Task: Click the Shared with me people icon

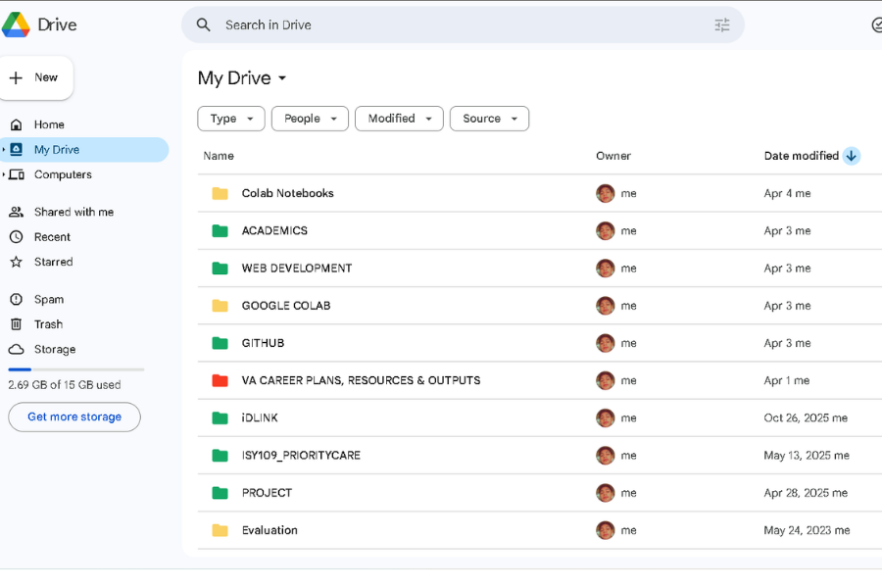Action: [17, 212]
